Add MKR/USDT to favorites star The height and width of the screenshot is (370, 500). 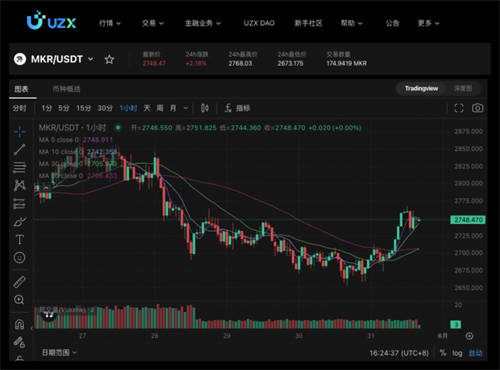point(109,60)
